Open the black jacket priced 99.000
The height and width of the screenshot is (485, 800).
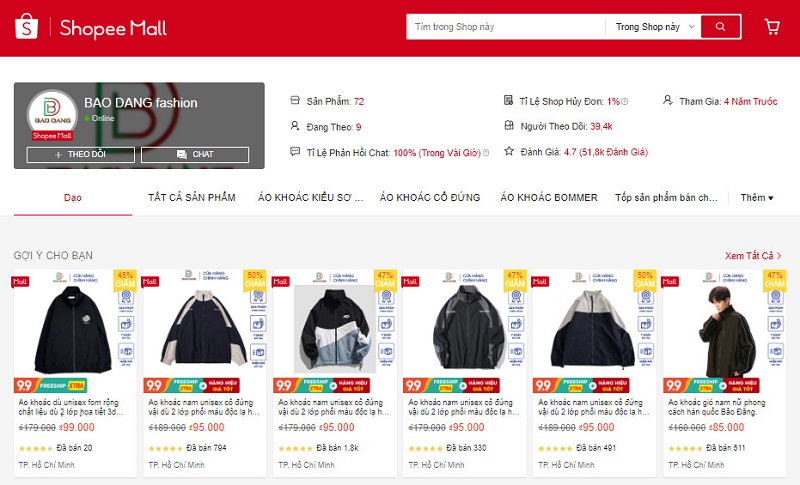(75, 373)
